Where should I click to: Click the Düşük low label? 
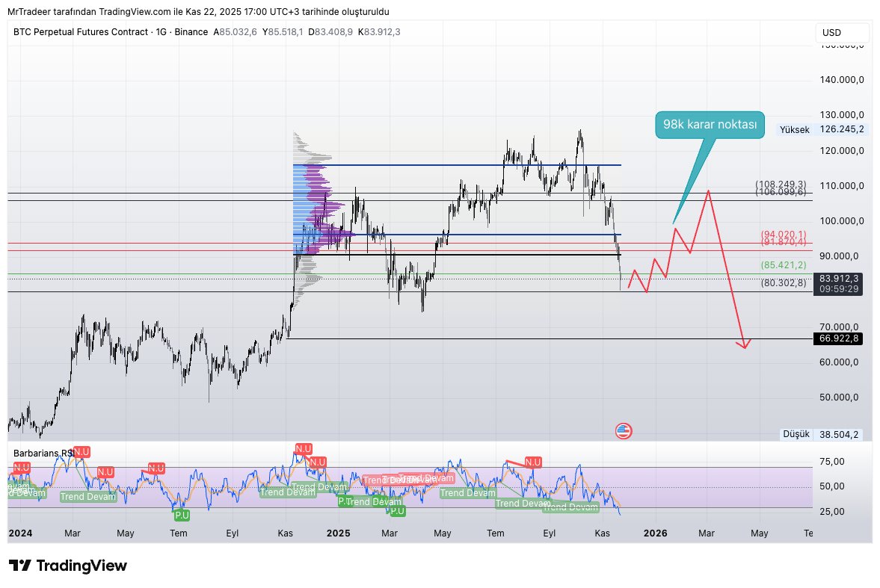(796, 434)
